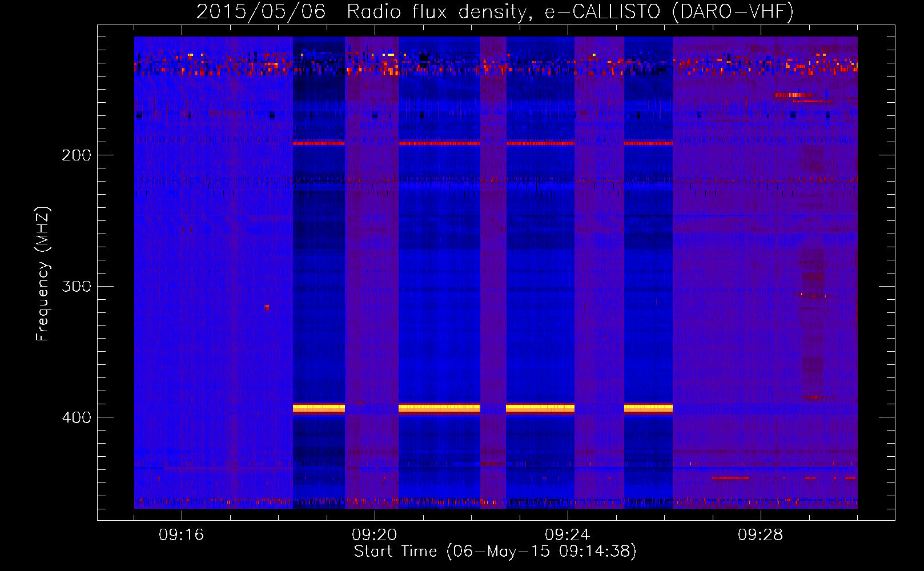Click the frequency tick label 400
924x571 pixels.
pyautogui.click(x=77, y=417)
